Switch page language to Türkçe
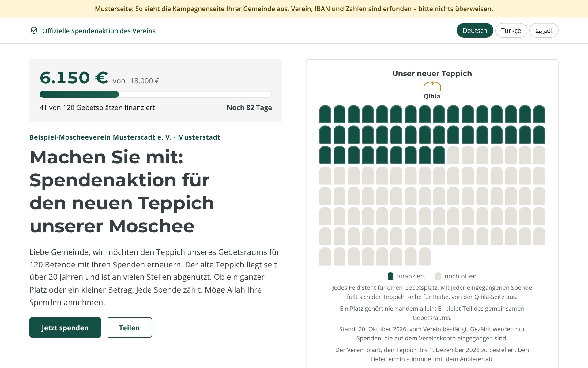 tap(511, 30)
